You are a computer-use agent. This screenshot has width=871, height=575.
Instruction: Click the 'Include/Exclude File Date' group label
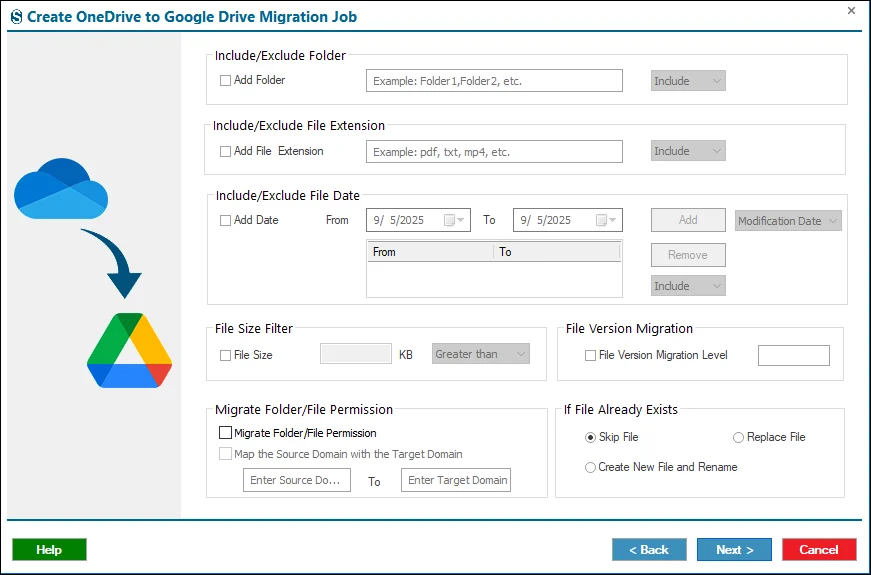coord(288,196)
